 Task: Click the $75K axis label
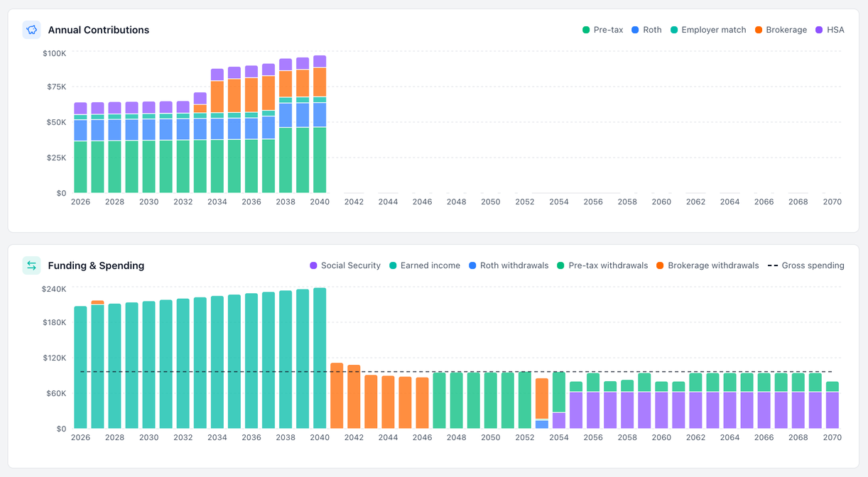click(x=57, y=87)
